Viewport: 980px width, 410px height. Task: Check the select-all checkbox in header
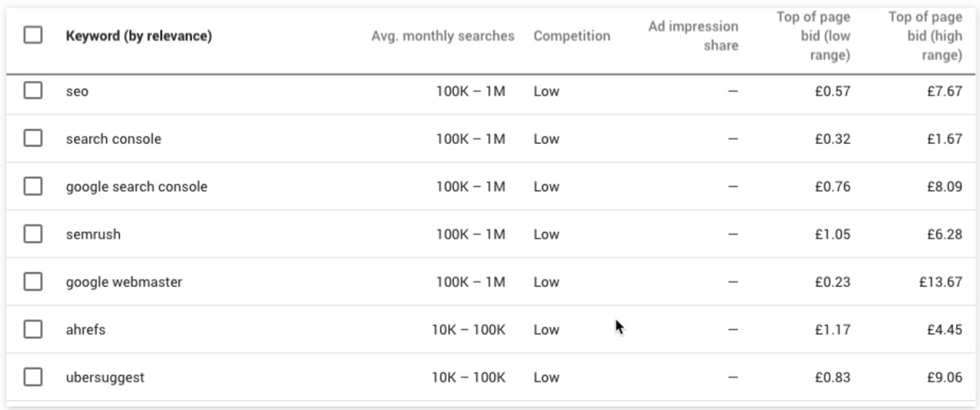click(x=33, y=36)
